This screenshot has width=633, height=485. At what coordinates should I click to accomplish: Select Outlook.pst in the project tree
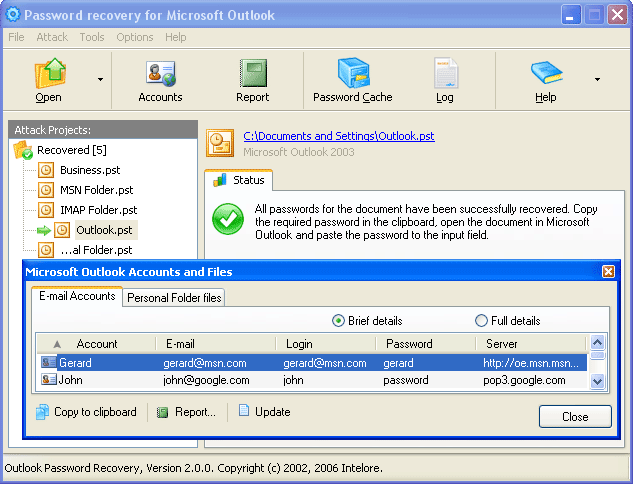pos(104,230)
